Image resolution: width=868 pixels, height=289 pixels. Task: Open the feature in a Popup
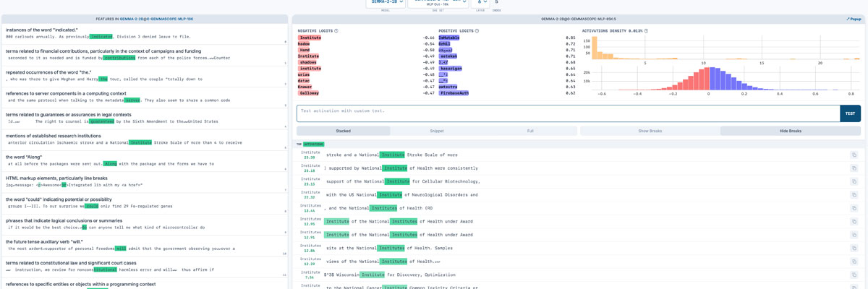point(853,19)
